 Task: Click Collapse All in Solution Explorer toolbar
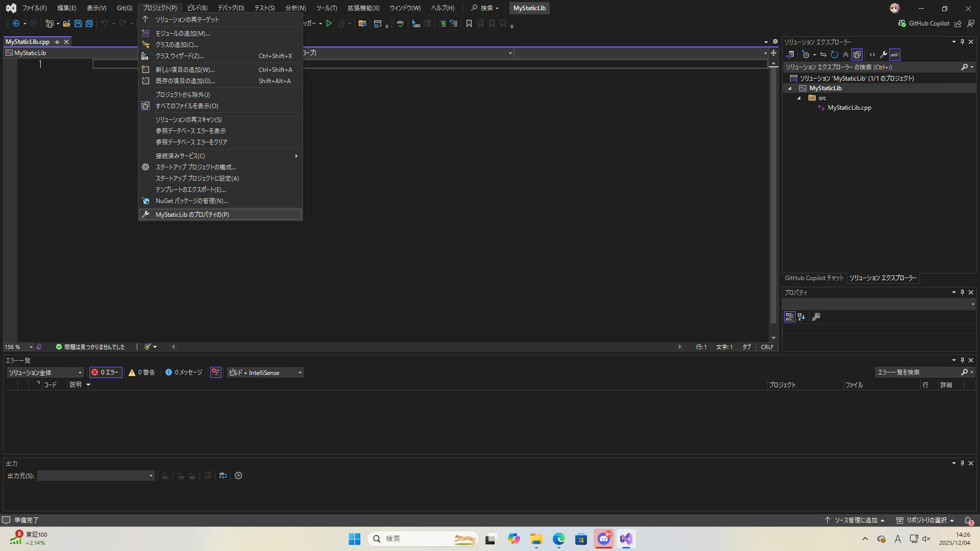pyautogui.click(x=846, y=55)
